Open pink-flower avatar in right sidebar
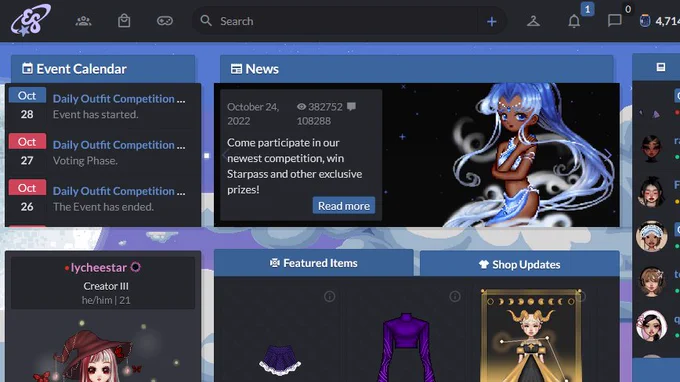The image size is (680, 382). click(x=651, y=325)
